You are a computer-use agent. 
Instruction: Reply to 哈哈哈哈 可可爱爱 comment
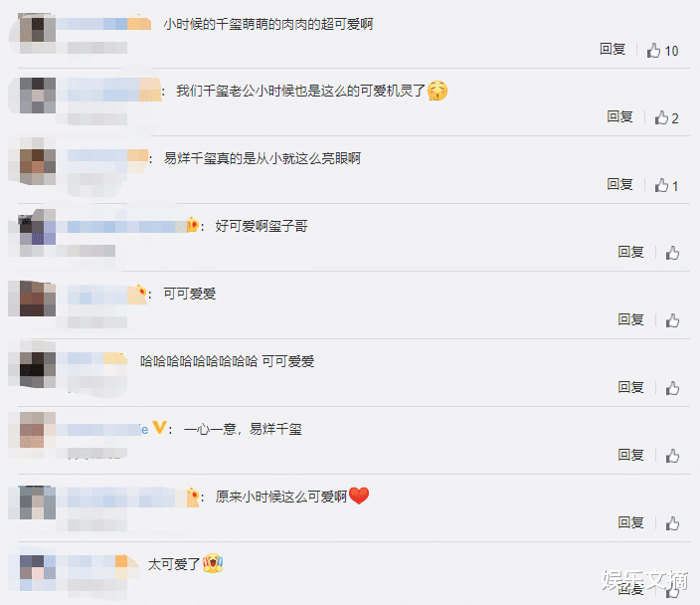click(x=630, y=387)
